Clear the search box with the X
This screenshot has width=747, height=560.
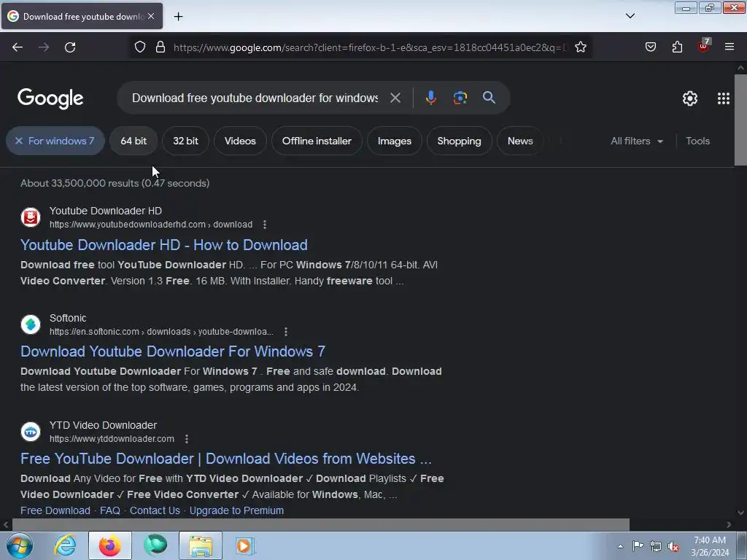tap(395, 98)
